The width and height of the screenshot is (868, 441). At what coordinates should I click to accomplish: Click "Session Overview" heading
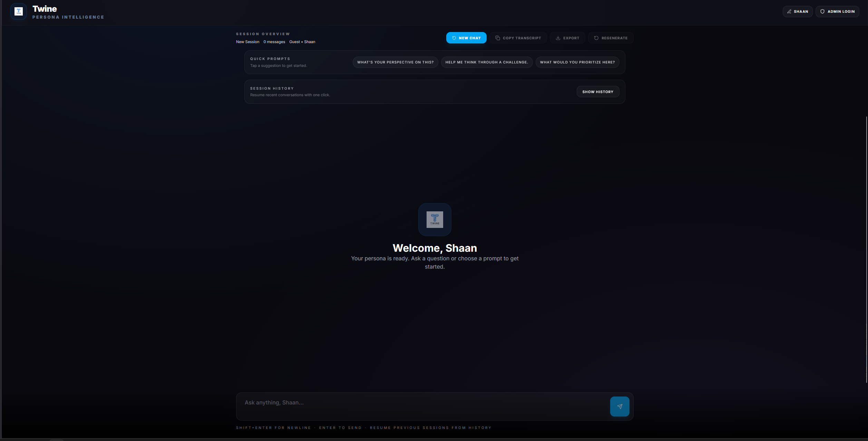[x=263, y=34]
